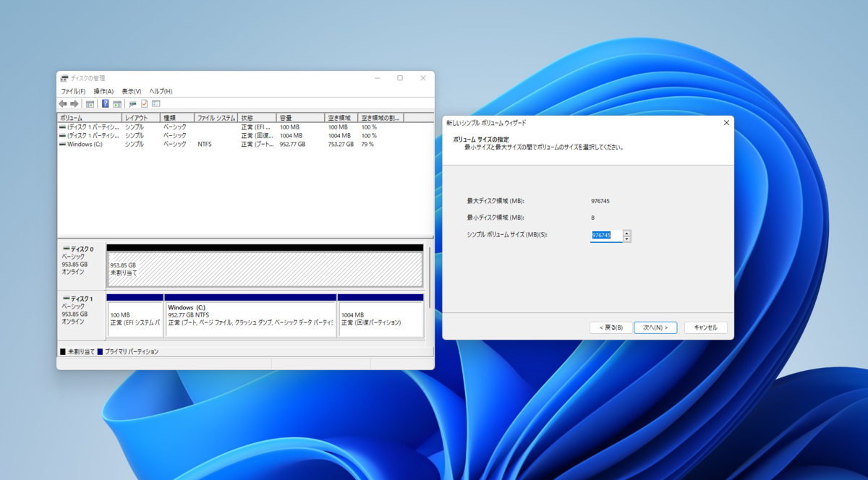Click the 753.27 GB free space cell

point(341,144)
